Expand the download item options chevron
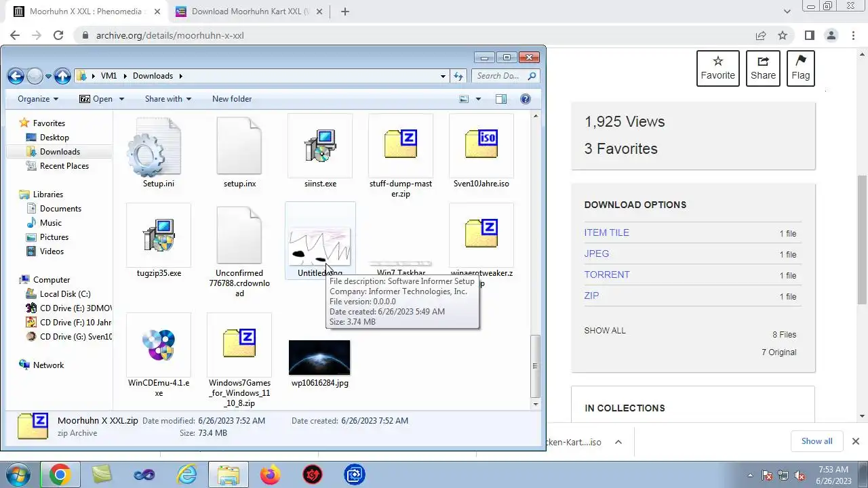 click(618, 442)
